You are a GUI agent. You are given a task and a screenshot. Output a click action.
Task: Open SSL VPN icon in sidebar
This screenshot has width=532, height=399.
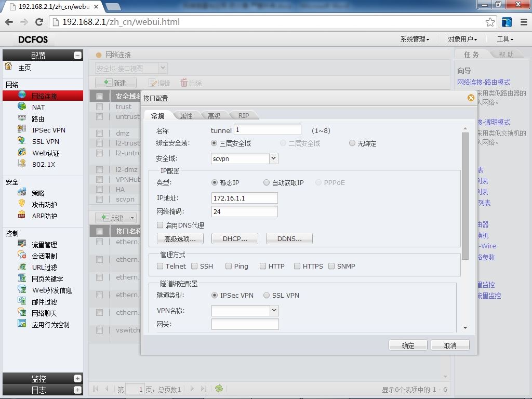tap(22, 140)
